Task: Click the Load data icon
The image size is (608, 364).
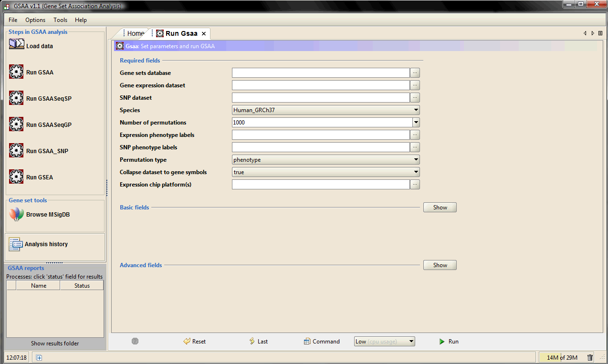Action: [x=16, y=44]
